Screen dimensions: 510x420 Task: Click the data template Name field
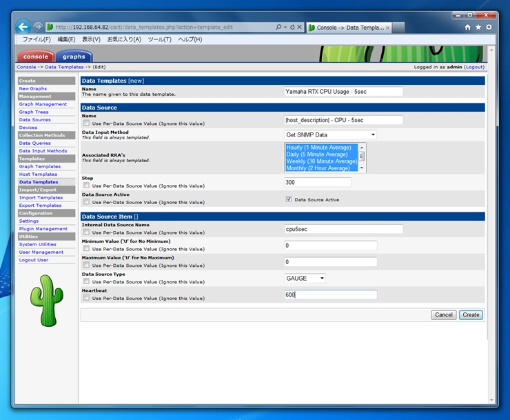343,92
